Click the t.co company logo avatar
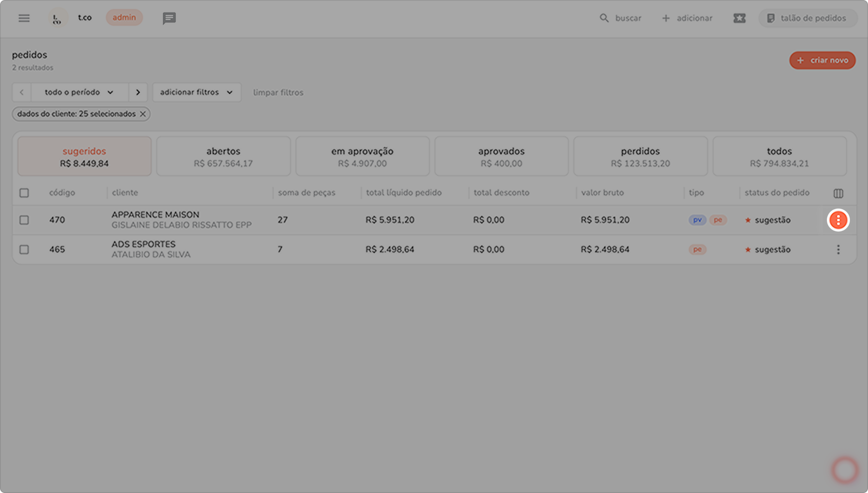This screenshot has height=493, width=868. [57, 18]
